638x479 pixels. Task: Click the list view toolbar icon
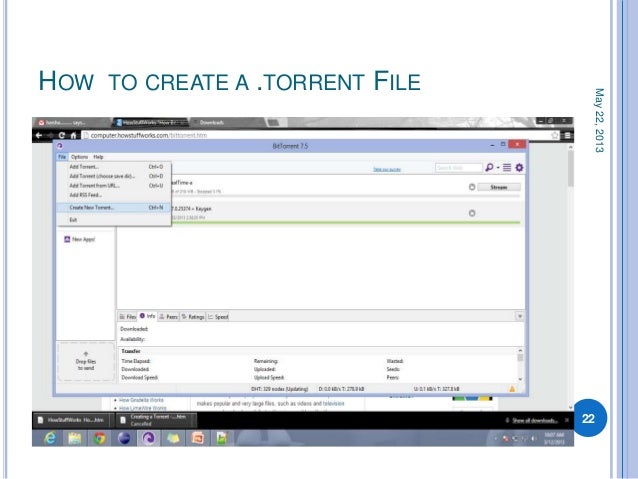pos(507,167)
